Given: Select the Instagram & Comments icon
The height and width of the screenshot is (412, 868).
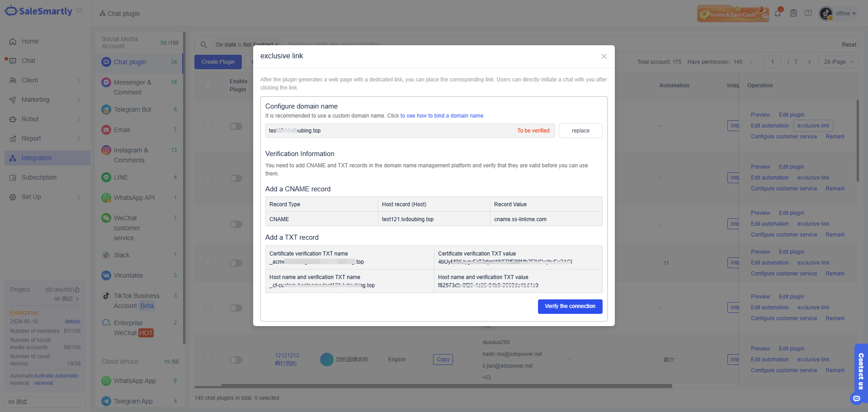Looking at the screenshot, I should (106, 150).
